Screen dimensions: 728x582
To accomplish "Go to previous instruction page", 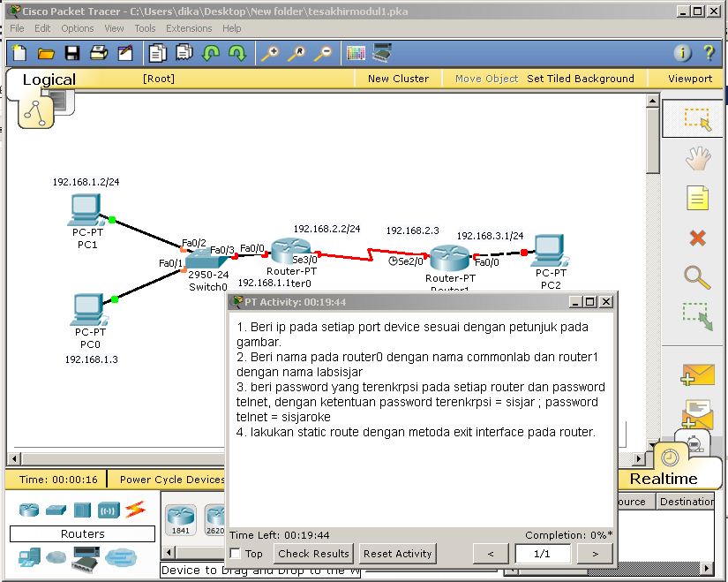I will click(x=491, y=554).
